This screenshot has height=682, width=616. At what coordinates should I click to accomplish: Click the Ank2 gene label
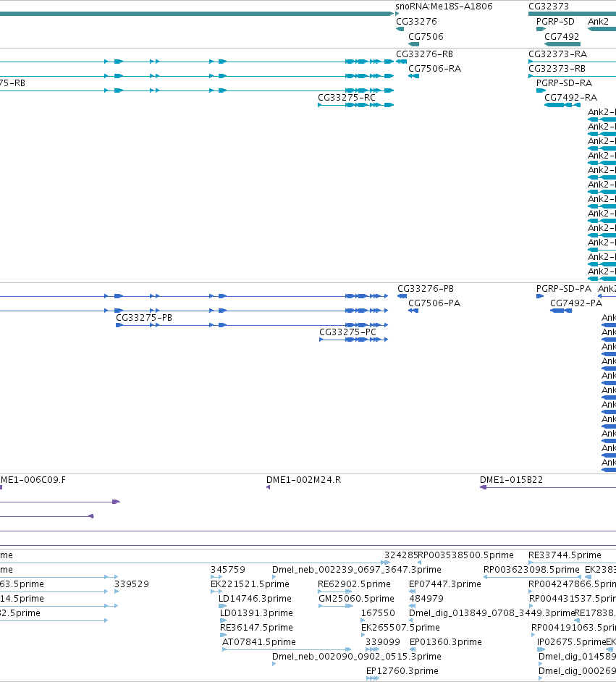(x=598, y=21)
